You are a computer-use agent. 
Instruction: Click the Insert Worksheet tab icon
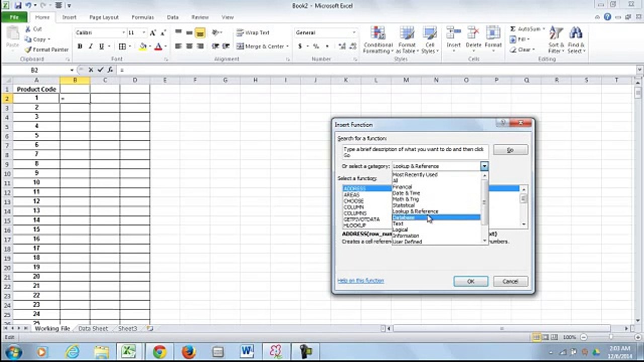[x=149, y=328]
